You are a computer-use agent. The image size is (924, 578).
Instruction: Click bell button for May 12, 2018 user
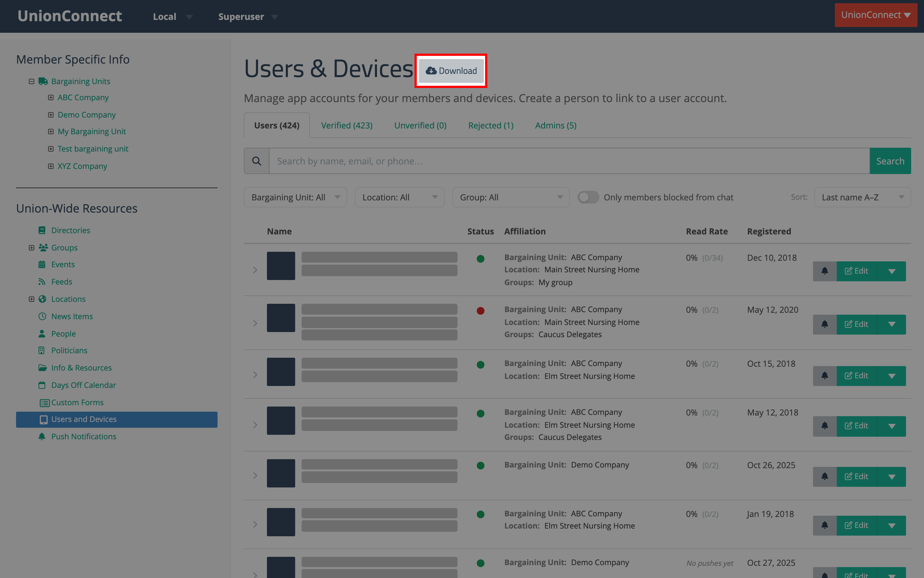(x=825, y=426)
